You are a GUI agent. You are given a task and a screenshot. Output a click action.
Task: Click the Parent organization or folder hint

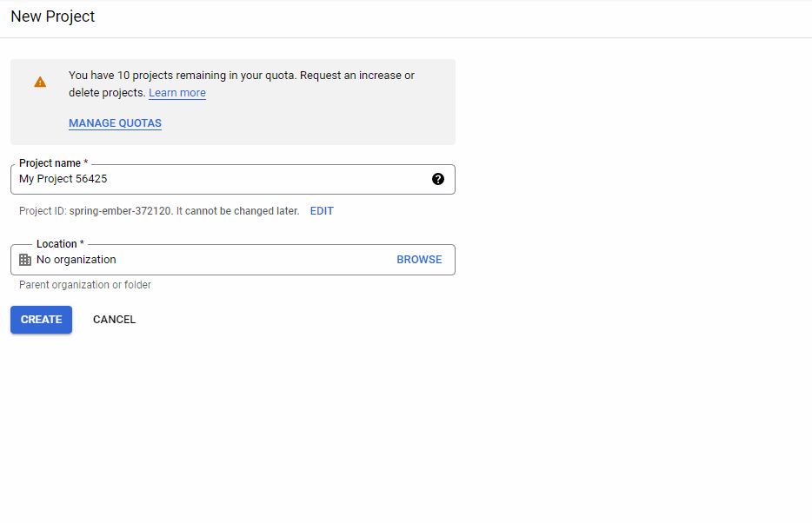(85, 285)
